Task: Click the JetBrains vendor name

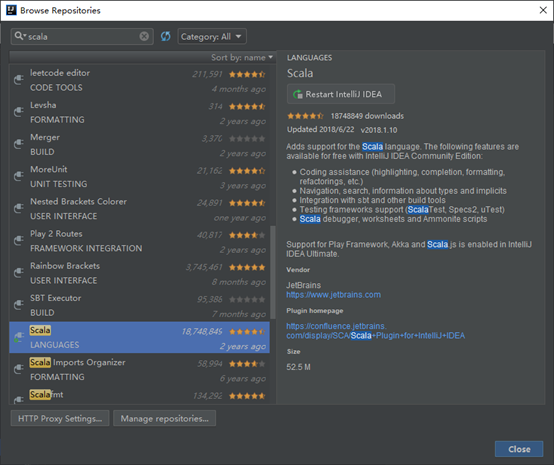Action: point(303,285)
